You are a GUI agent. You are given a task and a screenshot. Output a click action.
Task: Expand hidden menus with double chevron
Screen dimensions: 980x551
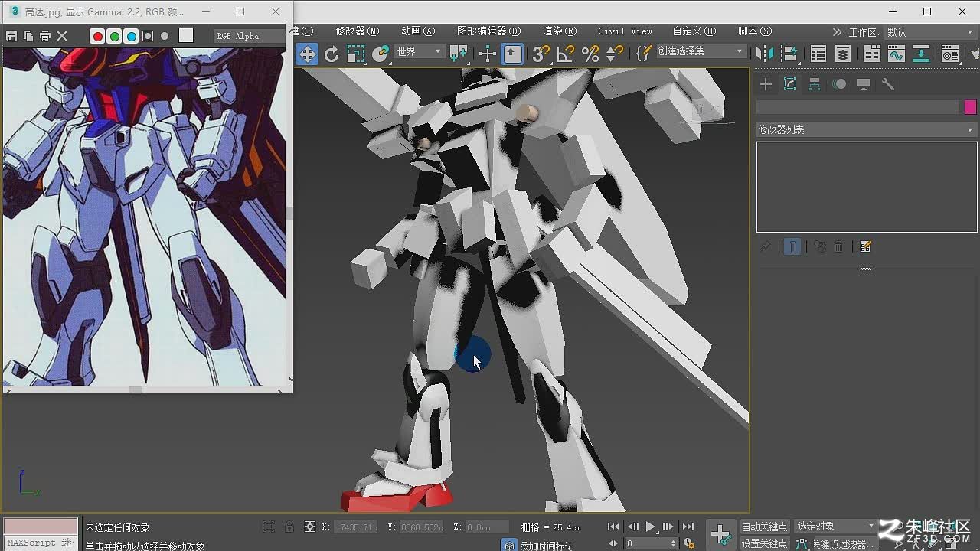tap(837, 32)
